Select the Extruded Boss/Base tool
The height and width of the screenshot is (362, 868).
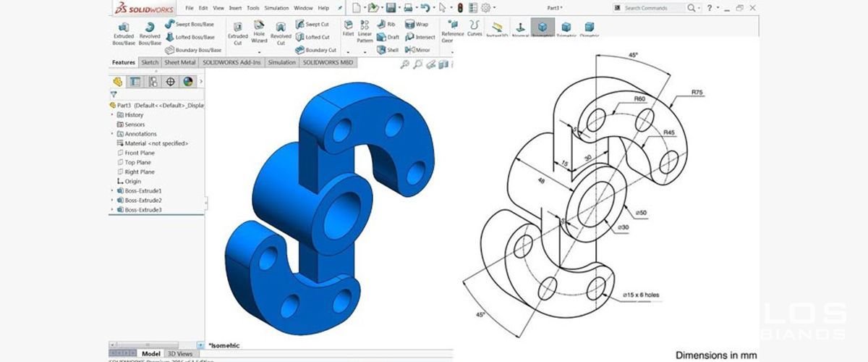[x=124, y=33]
